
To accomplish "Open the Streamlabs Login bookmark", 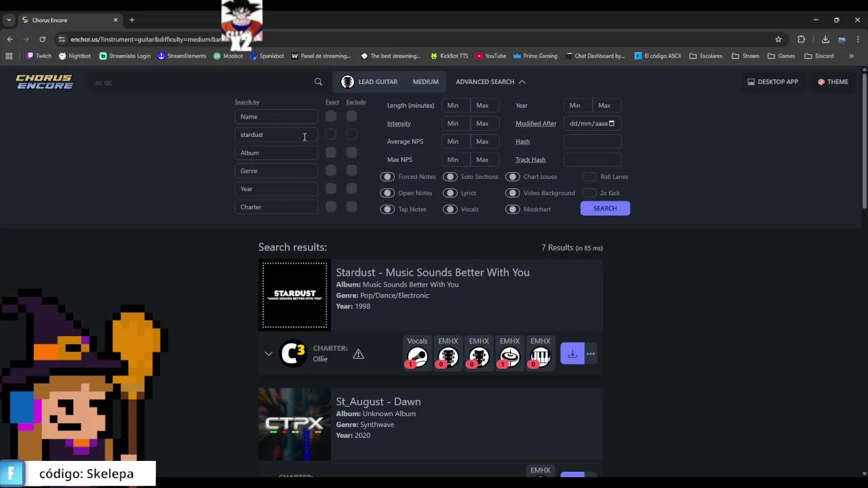I will pos(125,56).
